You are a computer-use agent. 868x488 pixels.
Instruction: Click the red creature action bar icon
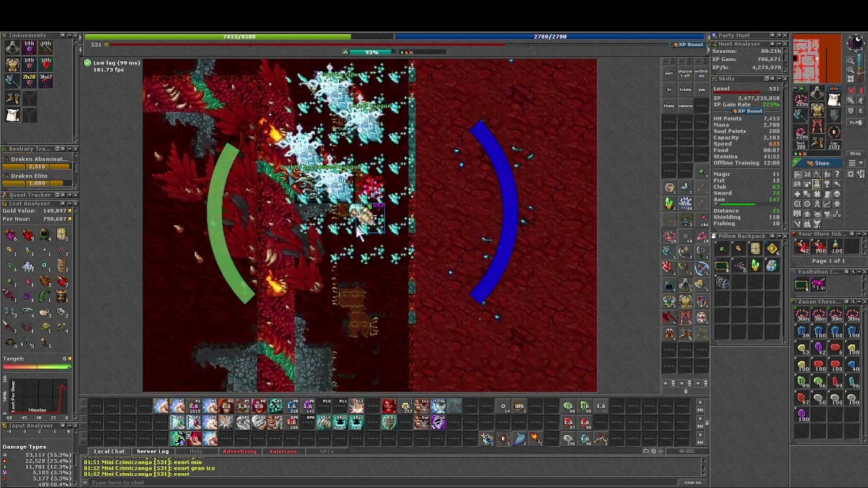pyautogui.click(x=388, y=406)
